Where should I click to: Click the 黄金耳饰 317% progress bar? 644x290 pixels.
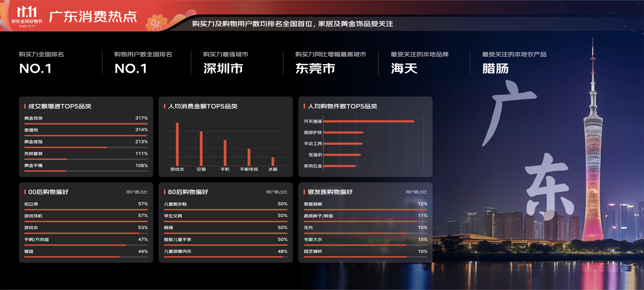coord(86,124)
